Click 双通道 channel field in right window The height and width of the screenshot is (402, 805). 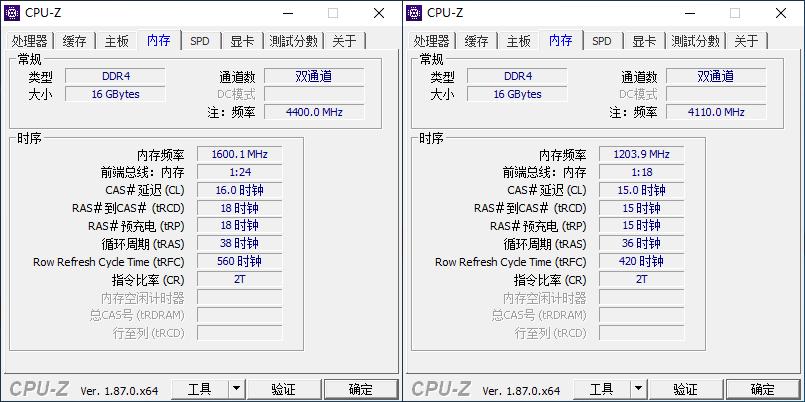coord(716,76)
